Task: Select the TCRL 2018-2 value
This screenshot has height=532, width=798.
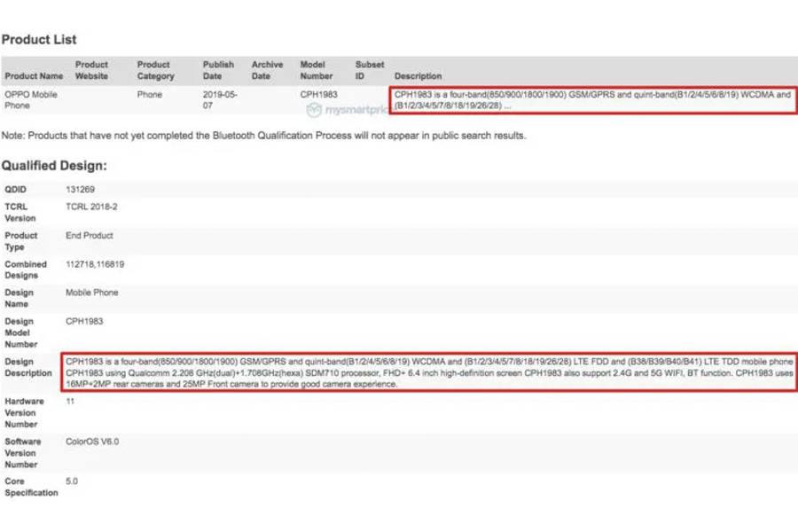Action: pos(91,207)
